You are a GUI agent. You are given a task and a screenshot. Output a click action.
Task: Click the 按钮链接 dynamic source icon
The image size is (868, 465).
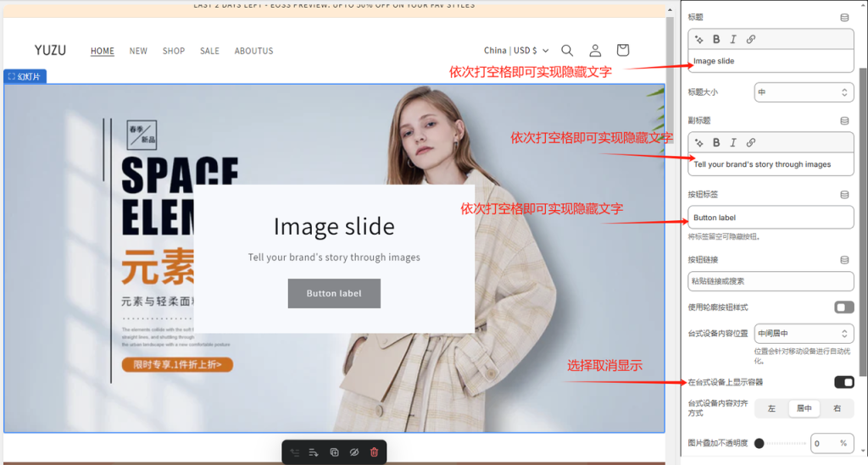pyautogui.click(x=844, y=260)
